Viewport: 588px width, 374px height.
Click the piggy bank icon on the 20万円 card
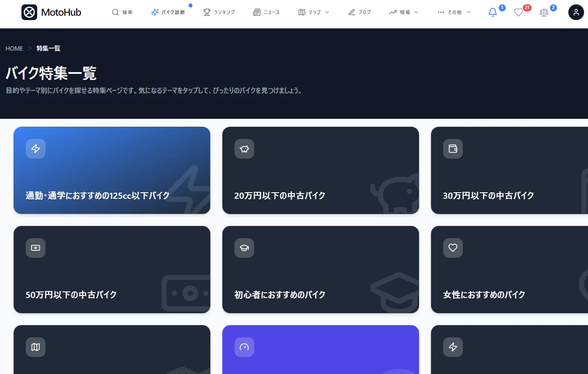244,149
